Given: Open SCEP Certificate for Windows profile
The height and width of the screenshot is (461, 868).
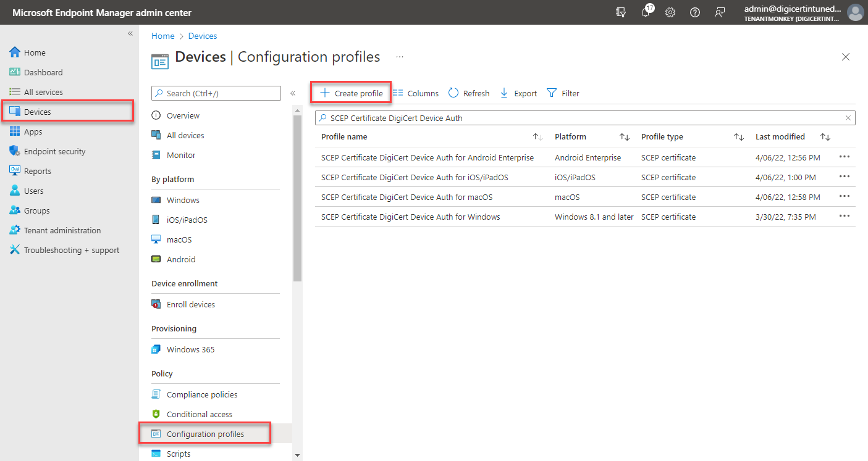Looking at the screenshot, I should pos(411,217).
